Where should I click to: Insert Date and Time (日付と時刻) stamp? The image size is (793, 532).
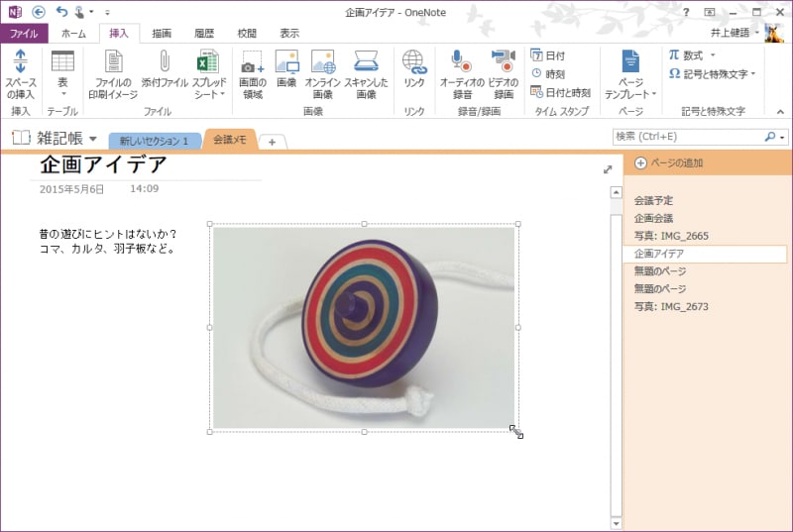(x=560, y=92)
